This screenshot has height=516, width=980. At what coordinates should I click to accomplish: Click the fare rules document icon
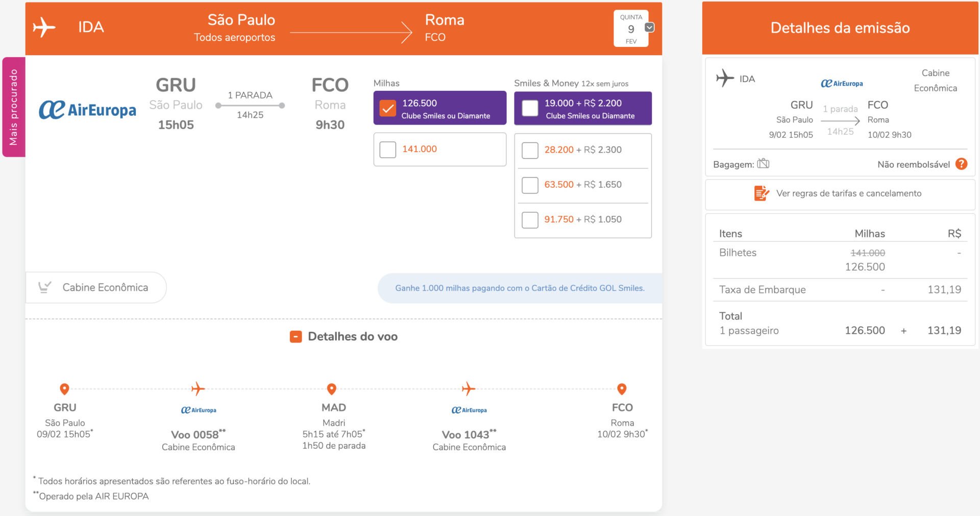pos(762,193)
